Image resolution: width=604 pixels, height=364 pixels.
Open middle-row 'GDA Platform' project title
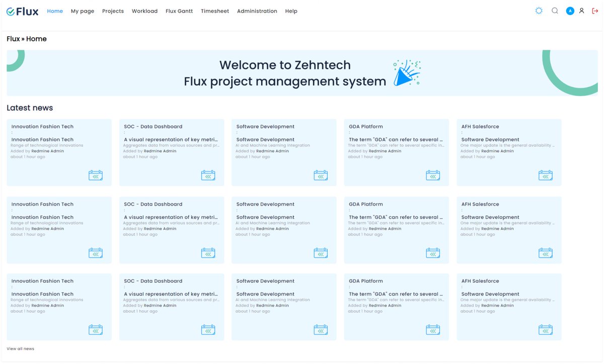(366, 204)
